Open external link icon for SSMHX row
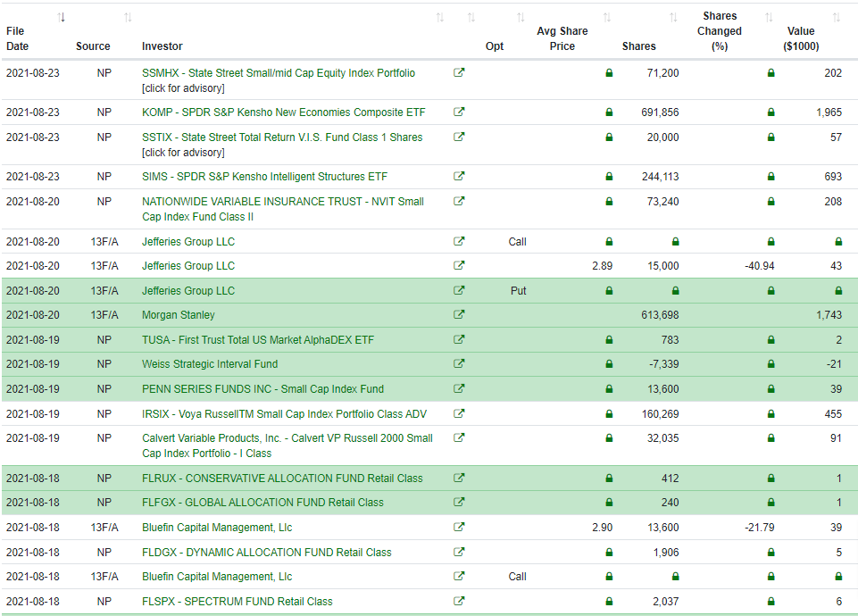Viewport: 858px width, 616px height. click(459, 72)
